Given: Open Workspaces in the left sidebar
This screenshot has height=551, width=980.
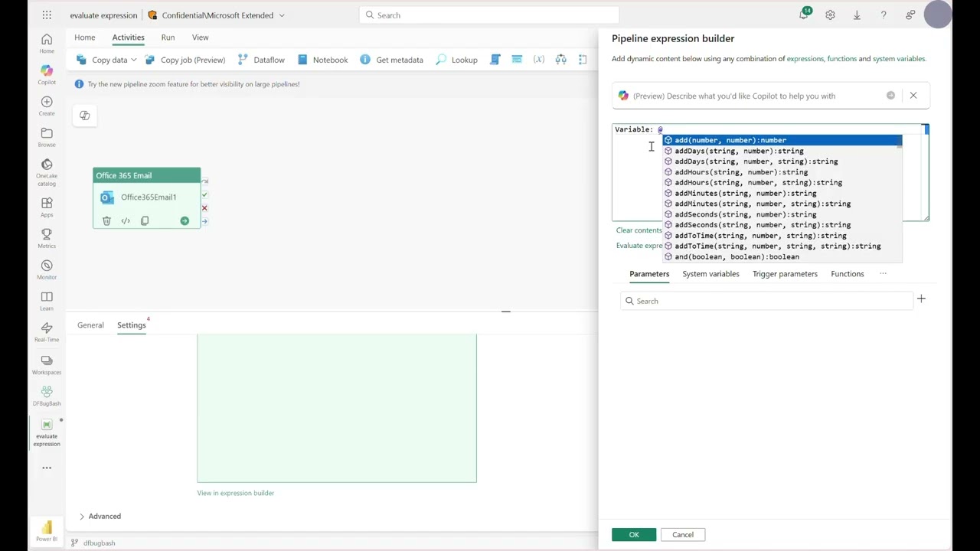Looking at the screenshot, I should (x=47, y=364).
